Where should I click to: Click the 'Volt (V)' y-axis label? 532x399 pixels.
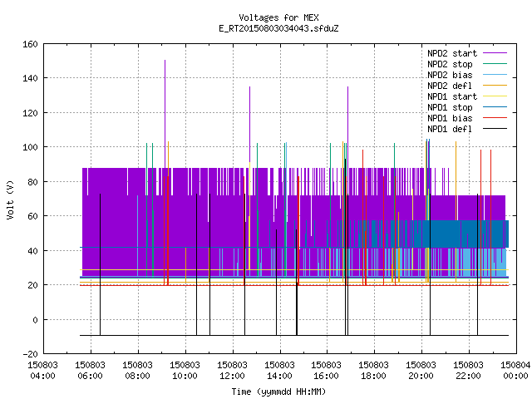point(11,200)
